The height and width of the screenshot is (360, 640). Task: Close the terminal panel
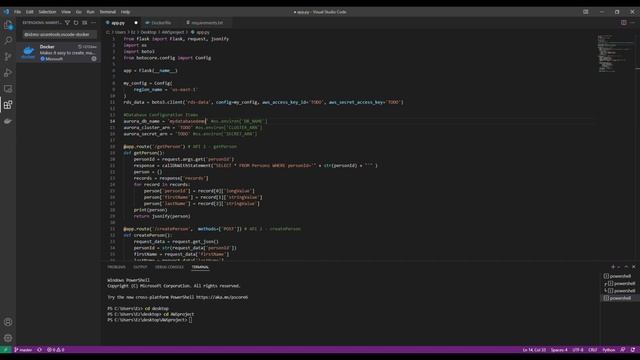click(633, 267)
